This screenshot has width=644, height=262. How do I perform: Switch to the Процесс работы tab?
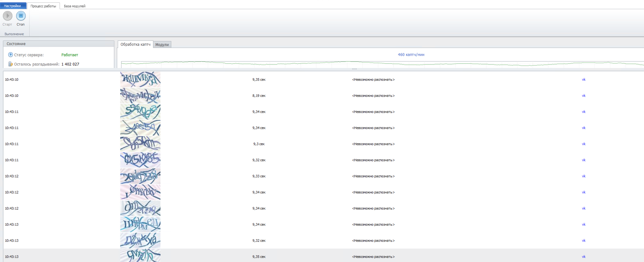(x=43, y=6)
